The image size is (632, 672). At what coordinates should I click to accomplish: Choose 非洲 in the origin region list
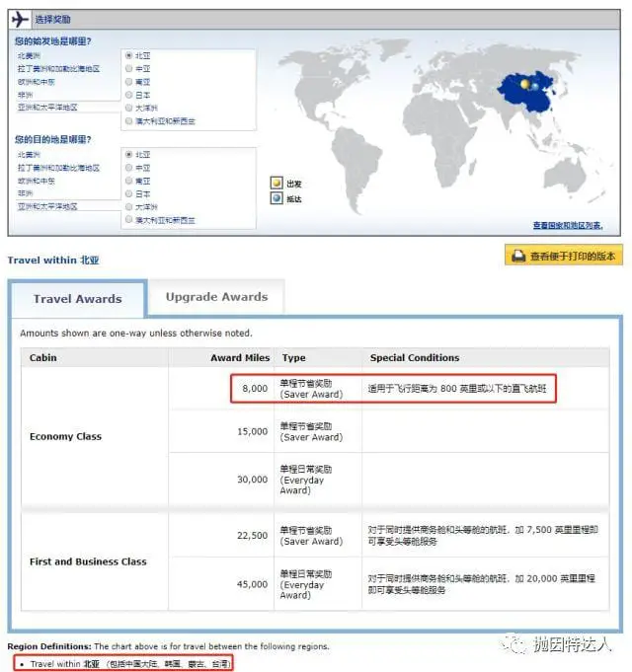(x=26, y=95)
